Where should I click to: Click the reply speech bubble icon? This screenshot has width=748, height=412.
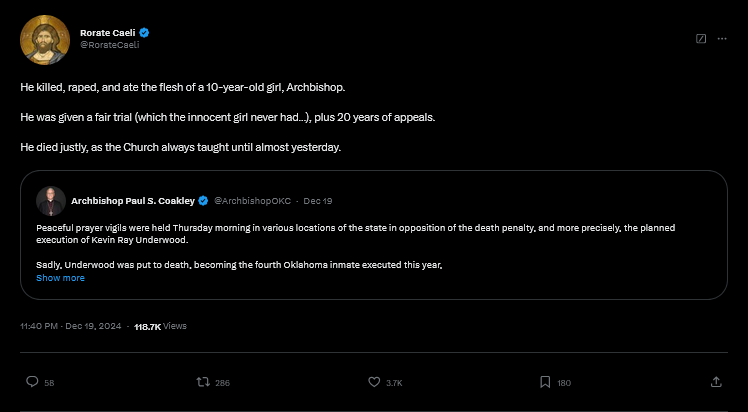tap(32, 381)
